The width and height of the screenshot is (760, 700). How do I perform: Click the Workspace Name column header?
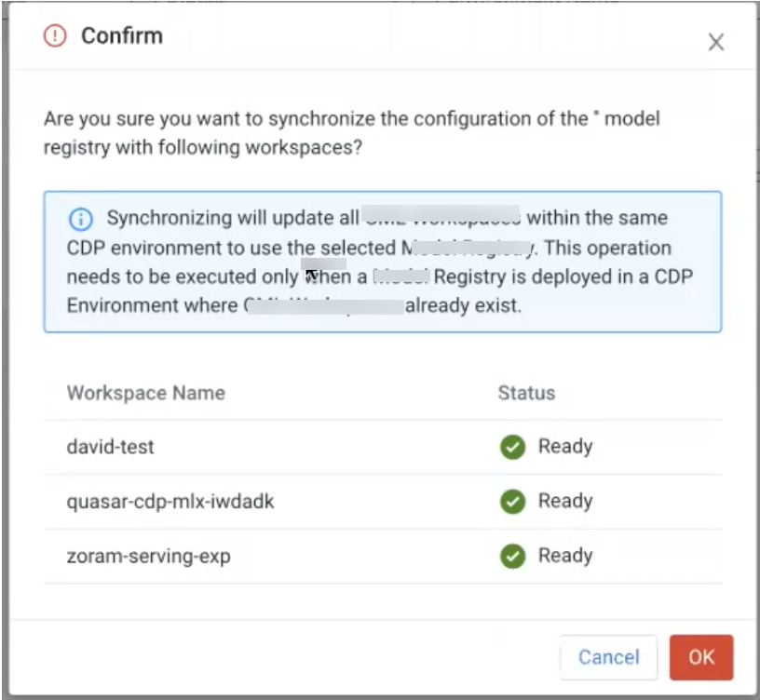pyautogui.click(x=145, y=392)
